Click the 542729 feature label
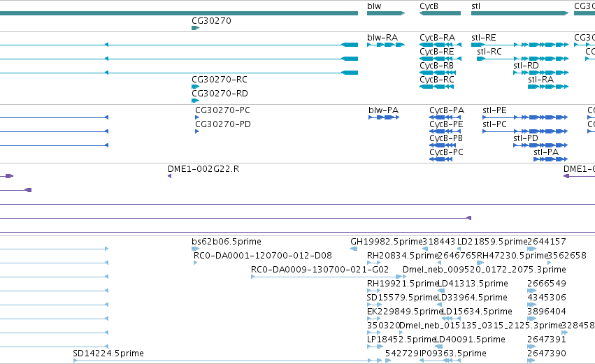The image size is (595, 364). point(402,353)
